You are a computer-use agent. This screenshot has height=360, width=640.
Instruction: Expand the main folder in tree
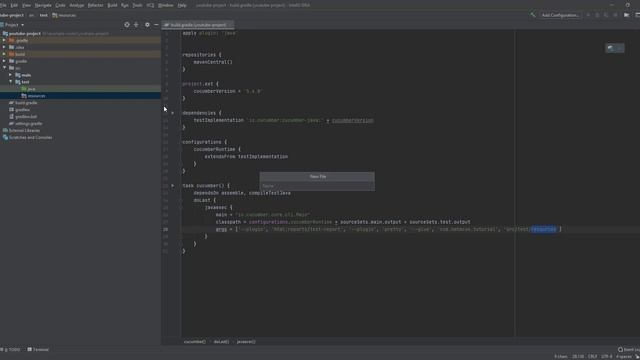click(x=11, y=75)
